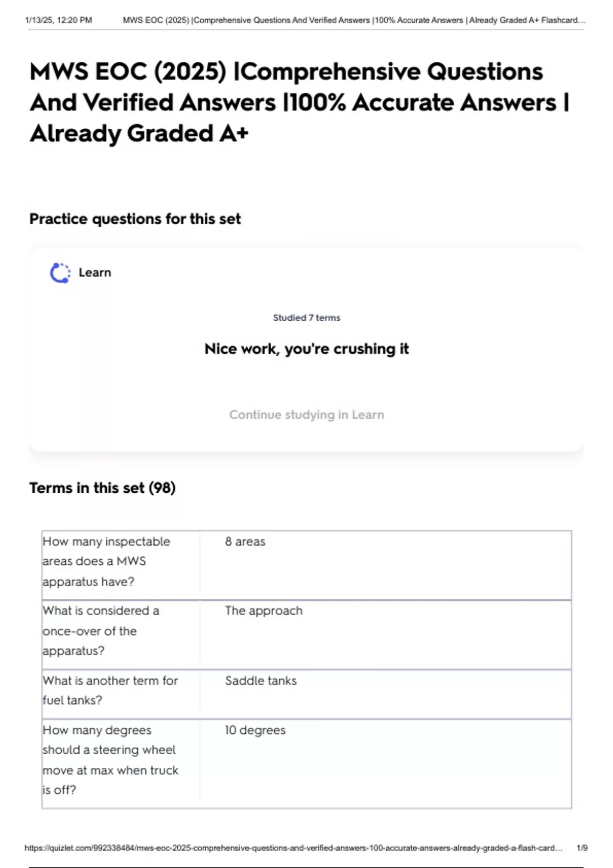Select the Terms in this set (98) heading

pyautogui.click(x=102, y=488)
